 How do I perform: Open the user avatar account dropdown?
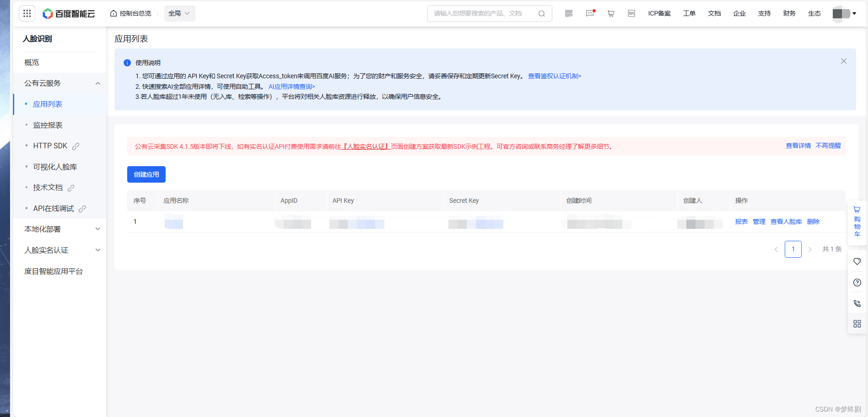[844, 13]
